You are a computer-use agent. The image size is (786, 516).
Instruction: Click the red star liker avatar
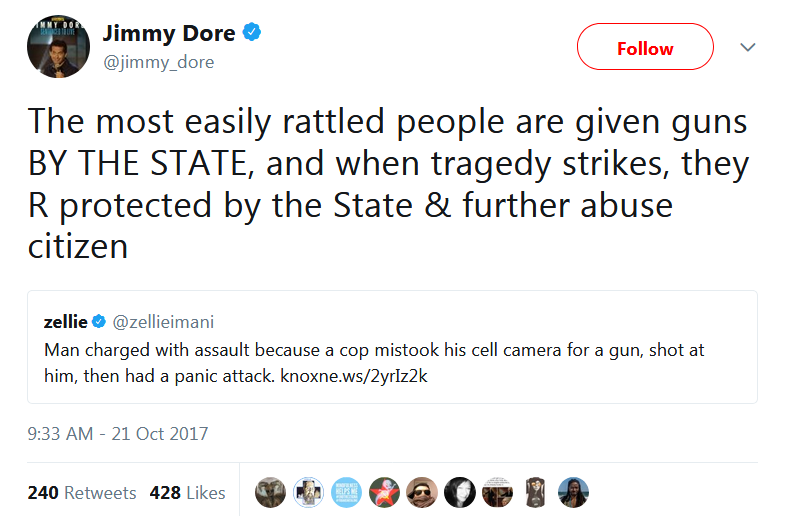pyautogui.click(x=384, y=492)
